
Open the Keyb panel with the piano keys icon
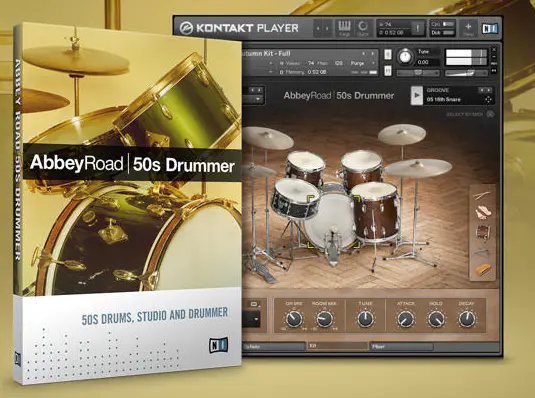344,28
